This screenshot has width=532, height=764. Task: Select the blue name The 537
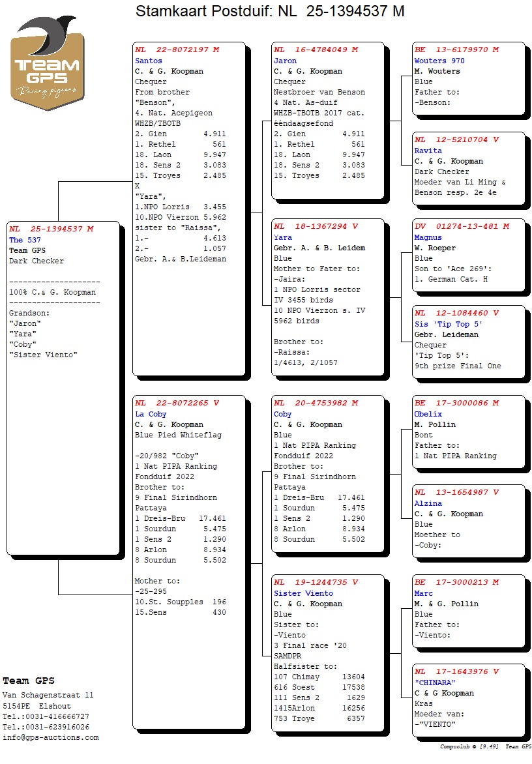tap(25, 240)
